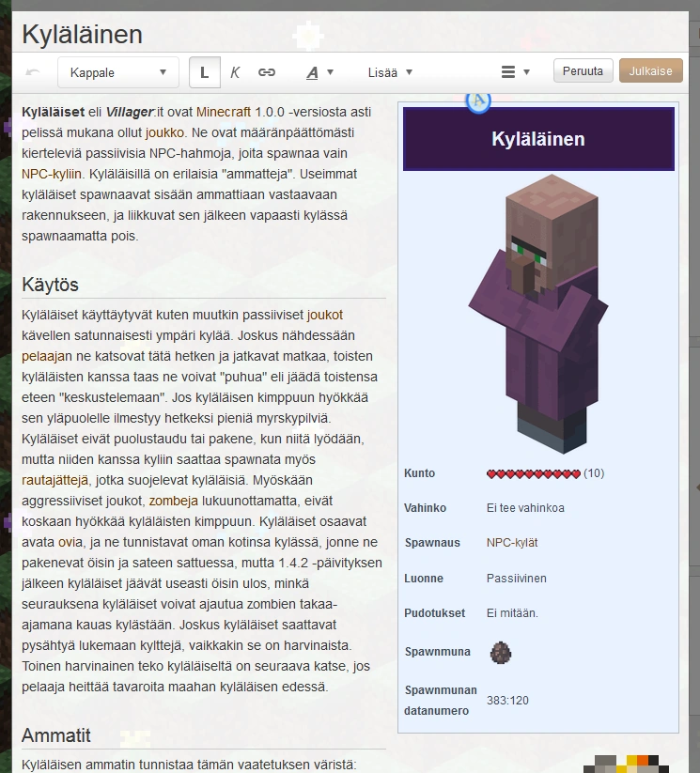Open the Lisää insert menu

click(390, 72)
